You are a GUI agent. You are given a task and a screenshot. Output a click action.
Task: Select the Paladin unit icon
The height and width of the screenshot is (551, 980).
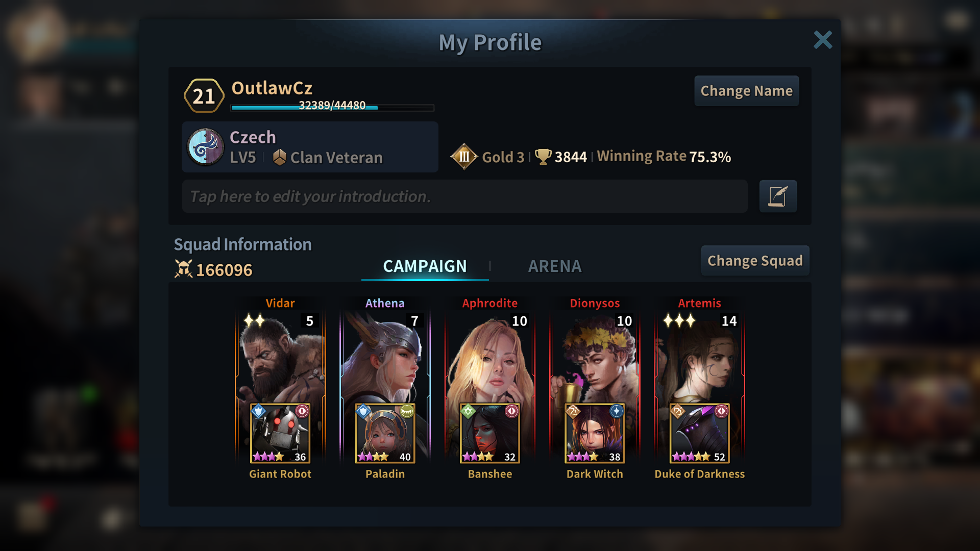tap(385, 433)
